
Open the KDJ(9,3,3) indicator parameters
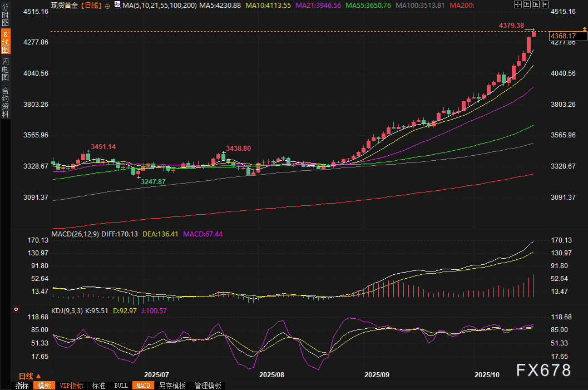67,311
